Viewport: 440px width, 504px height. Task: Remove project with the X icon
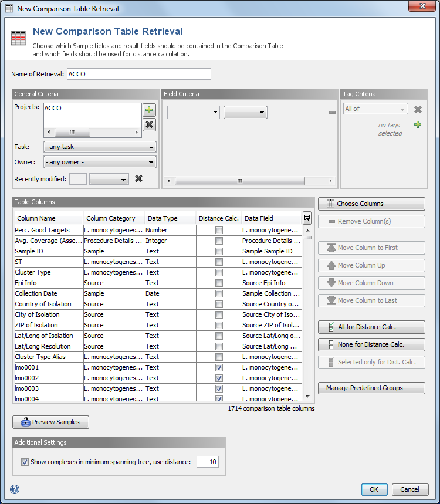(150, 124)
